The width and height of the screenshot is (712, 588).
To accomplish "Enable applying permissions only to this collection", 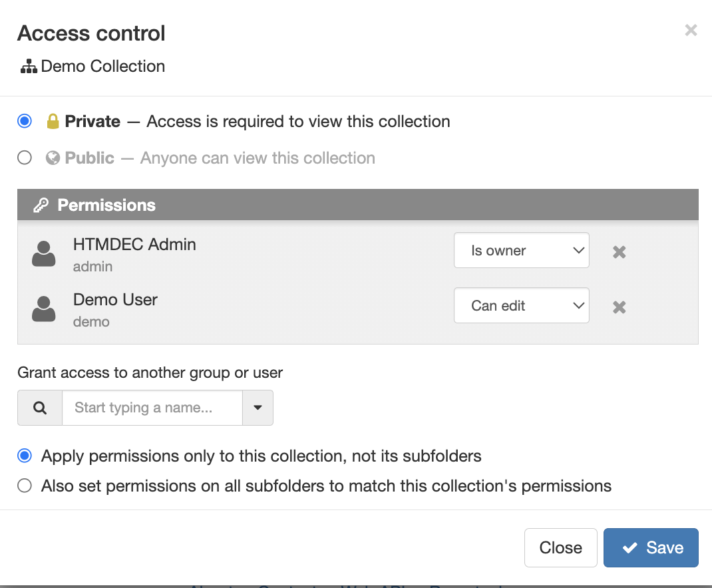I will (x=24, y=456).
